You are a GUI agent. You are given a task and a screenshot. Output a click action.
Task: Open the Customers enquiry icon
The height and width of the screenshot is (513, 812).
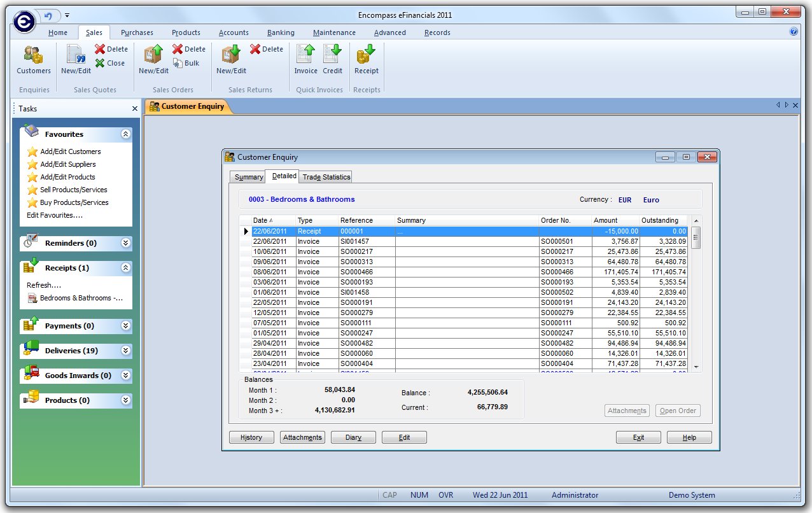[34, 60]
